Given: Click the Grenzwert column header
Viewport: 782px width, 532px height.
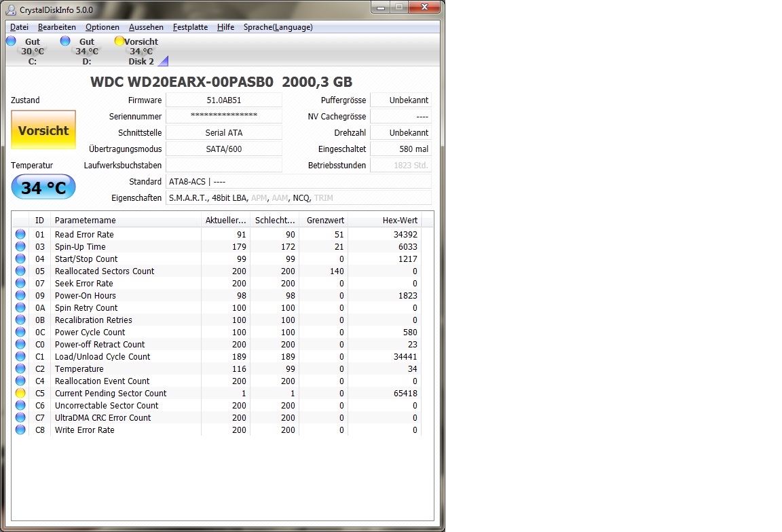Looking at the screenshot, I should [323, 220].
